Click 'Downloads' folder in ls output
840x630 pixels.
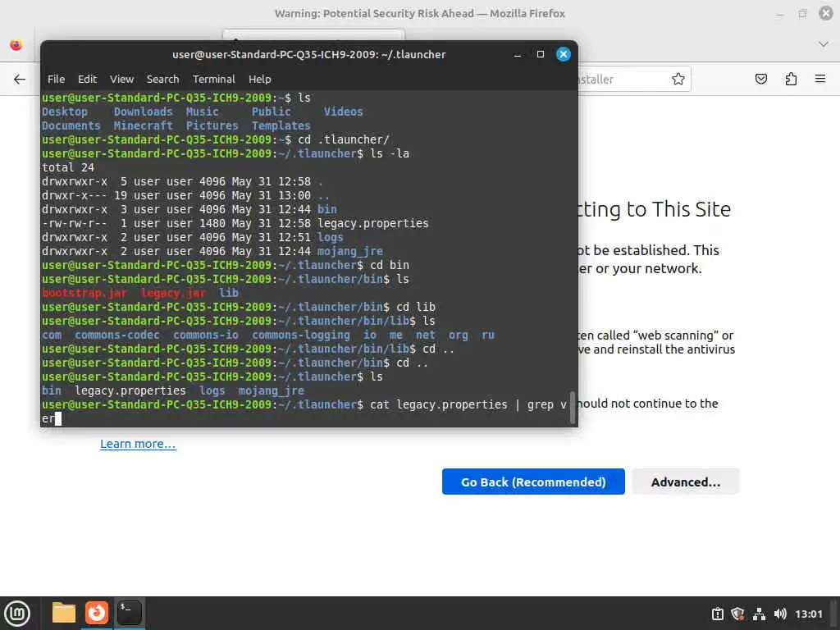click(x=143, y=112)
